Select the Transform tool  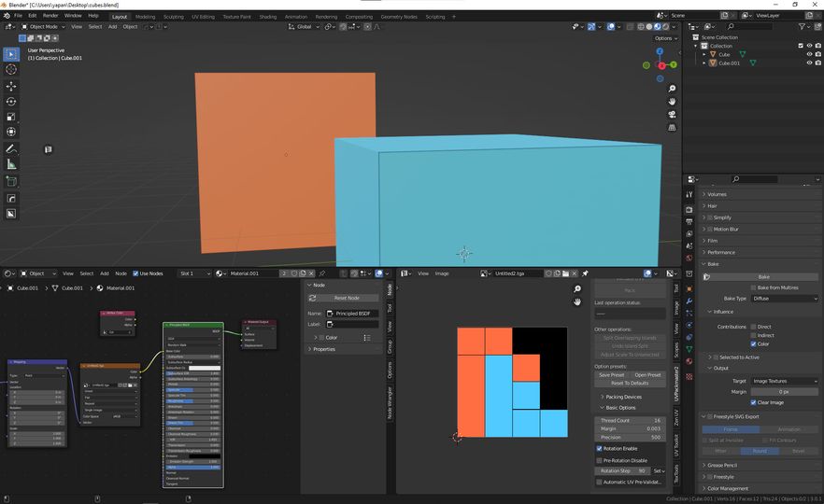(11, 132)
